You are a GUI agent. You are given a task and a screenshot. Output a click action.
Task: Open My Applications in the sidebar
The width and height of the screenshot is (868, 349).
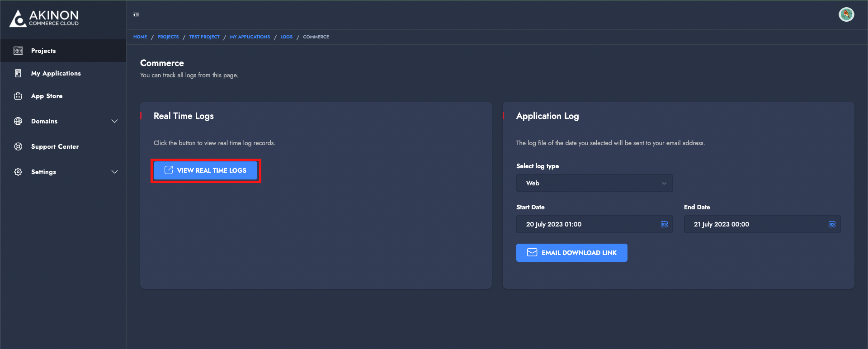(x=56, y=73)
